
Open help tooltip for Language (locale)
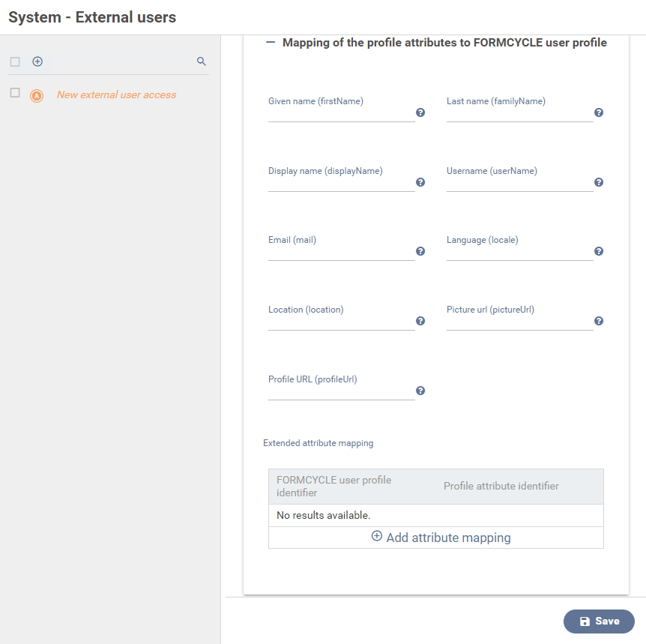coord(599,251)
